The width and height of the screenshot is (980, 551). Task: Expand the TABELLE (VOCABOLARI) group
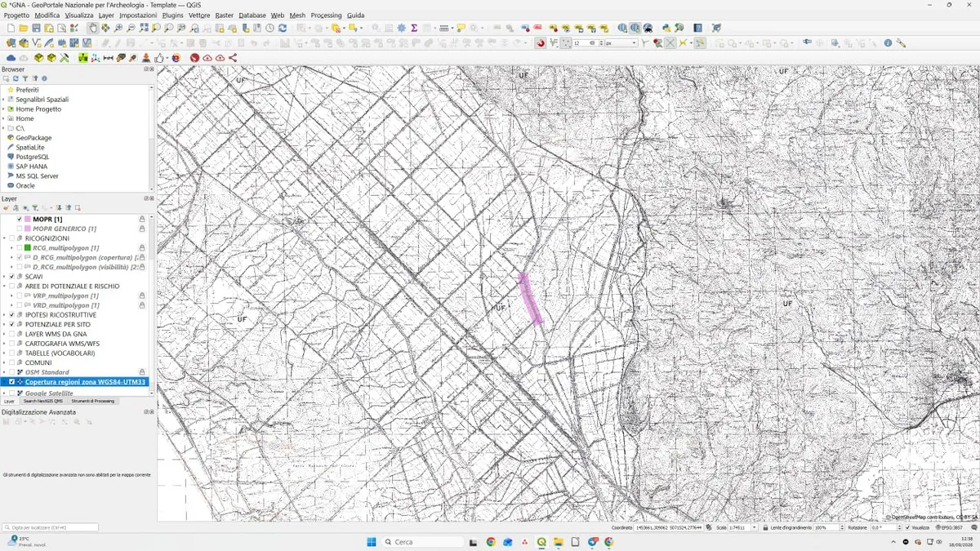click(4, 353)
